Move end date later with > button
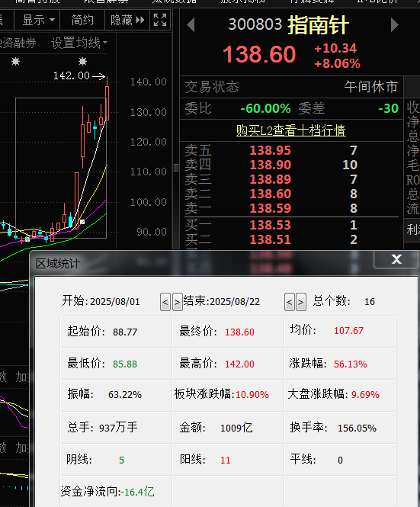Viewport: 420px width, 507px height. [x=301, y=303]
